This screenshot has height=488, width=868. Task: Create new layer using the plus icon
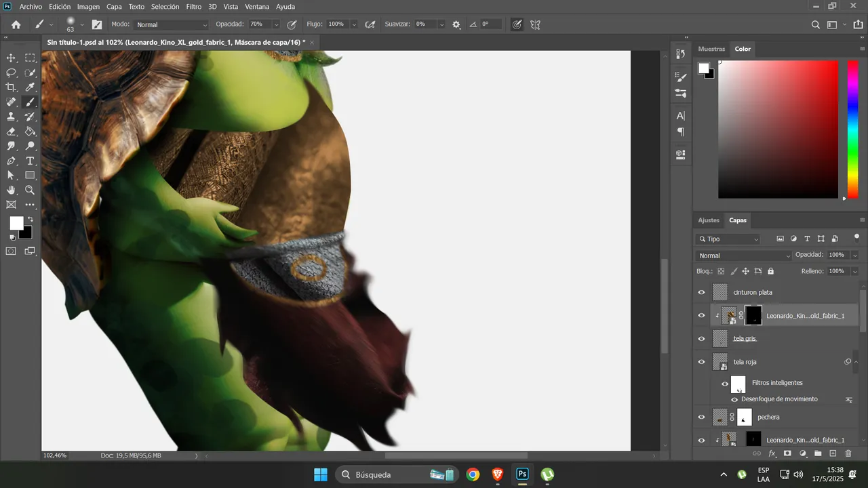[x=833, y=453]
